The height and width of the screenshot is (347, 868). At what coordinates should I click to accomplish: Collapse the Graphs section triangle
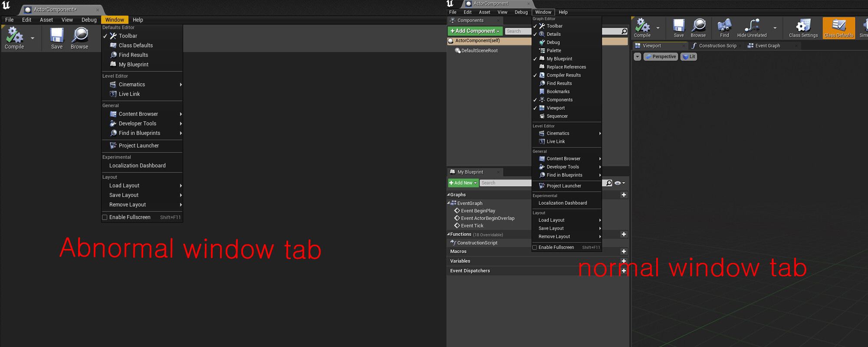click(x=448, y=195)
